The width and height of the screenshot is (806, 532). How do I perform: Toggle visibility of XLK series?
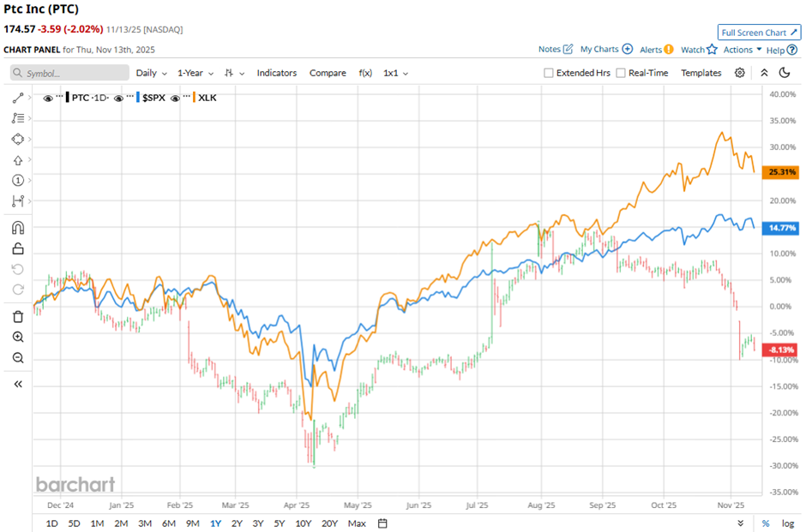click(x=175, y=98)
